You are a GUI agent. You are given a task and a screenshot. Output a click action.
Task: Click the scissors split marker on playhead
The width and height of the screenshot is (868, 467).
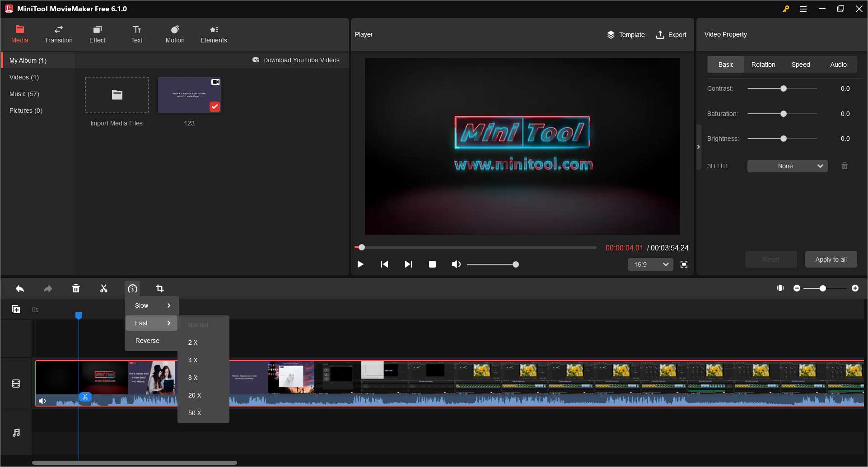[85, 397]
